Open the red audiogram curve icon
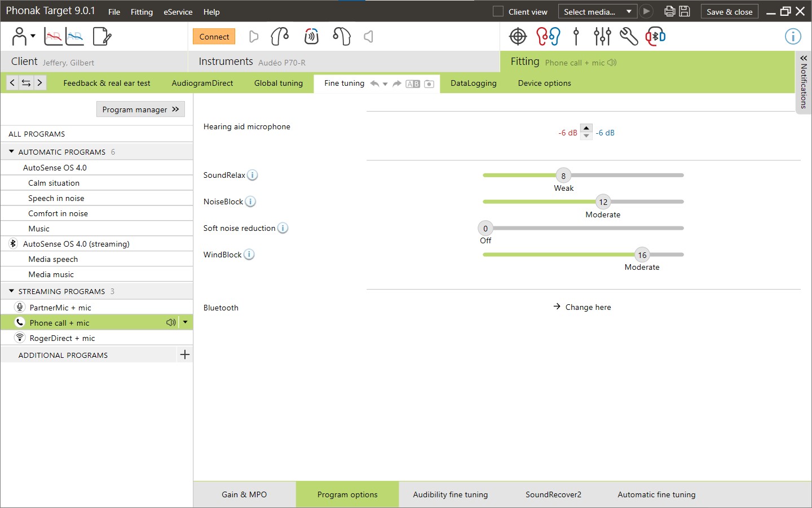Screen dimensions: 812x508 tap(54, 37)
